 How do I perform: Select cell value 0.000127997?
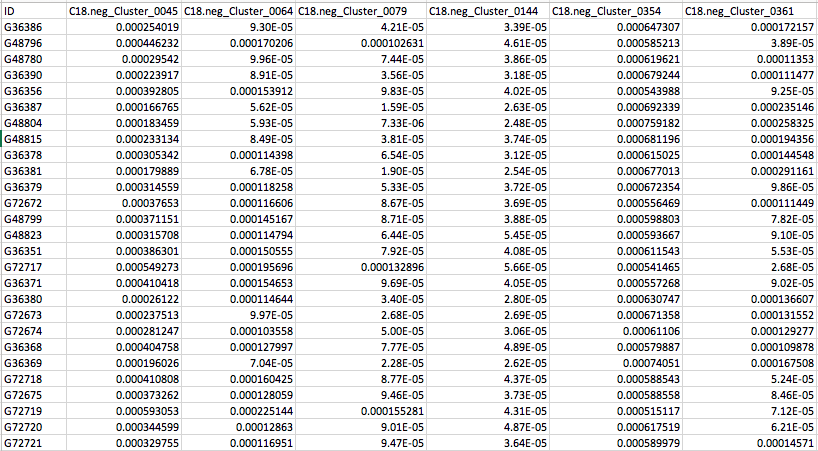click(239, 347)
